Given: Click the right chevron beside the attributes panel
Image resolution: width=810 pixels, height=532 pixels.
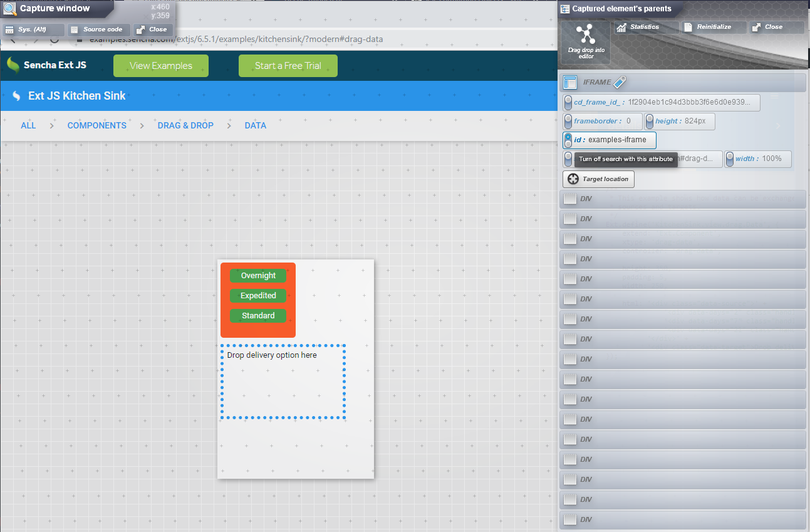Looking at the screenshot, I should point(779,125).
